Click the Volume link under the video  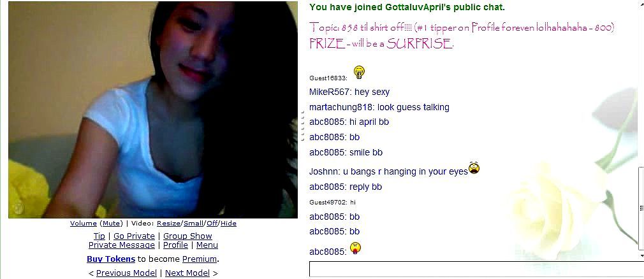[x=84, y=223]
